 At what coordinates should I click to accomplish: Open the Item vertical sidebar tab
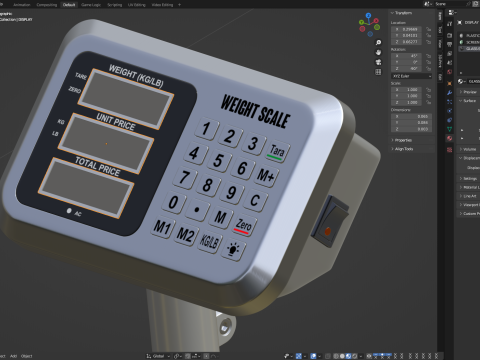[440, 16]
